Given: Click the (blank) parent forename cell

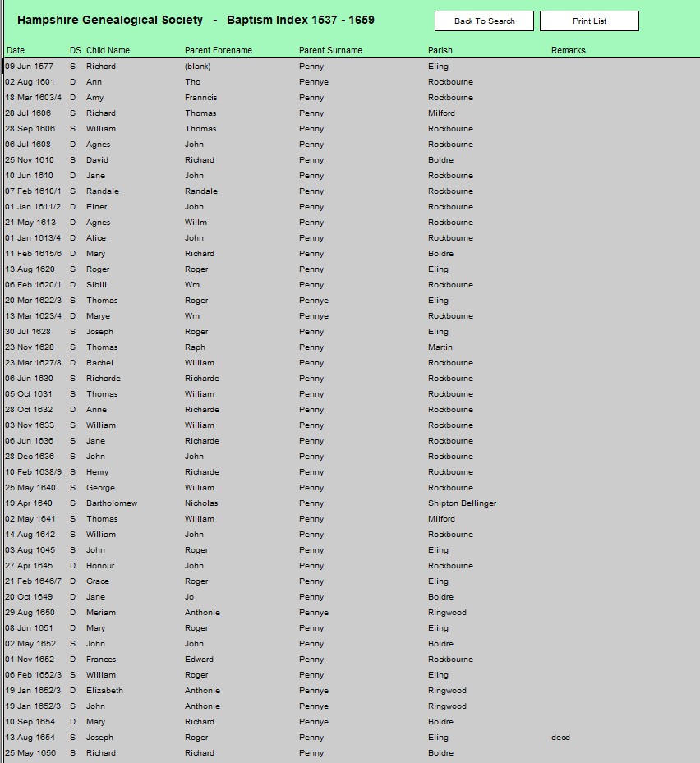Looking at the screenshot, I should [197, 67].
